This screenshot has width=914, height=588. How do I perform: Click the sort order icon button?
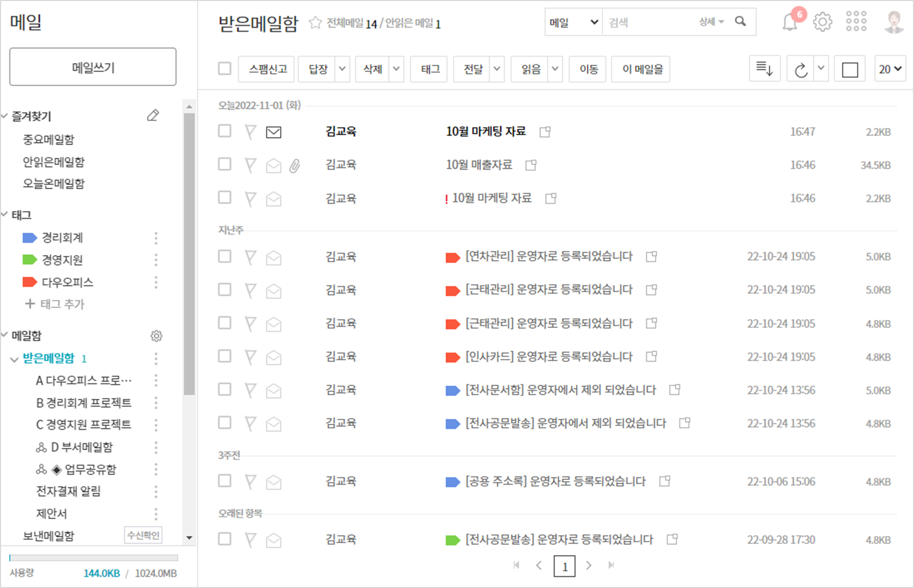(x=765, y=69)
